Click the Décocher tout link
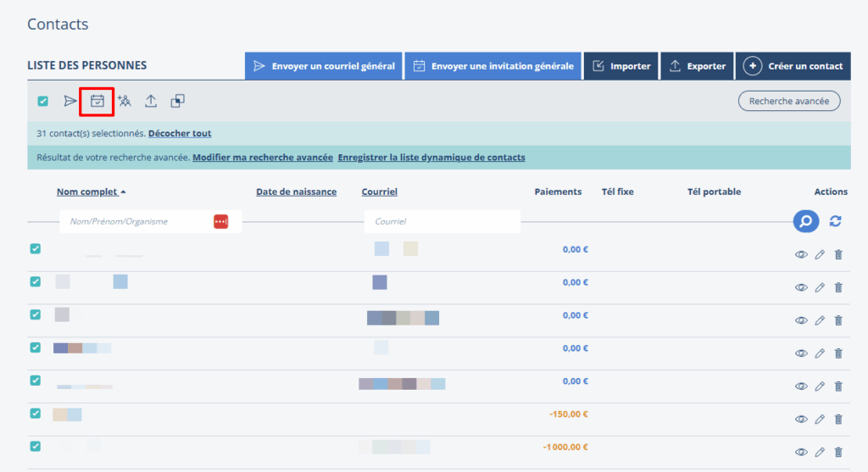The width and height of the screenshot is (868, 472). (x=180, y=133)
